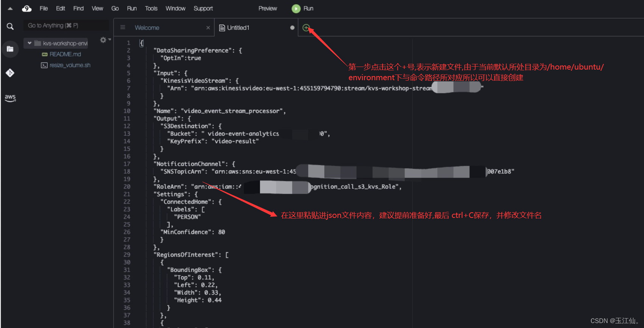The height and width of the screenshot is (328, 644).
Task: Click "DataSharingPreference" text on line 2
Action: coord(193,50)
